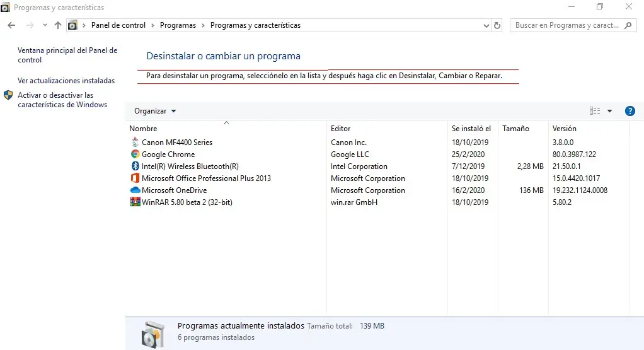Click the Microsoft Office Professional Plus icon
This screenshot has width=644, height=350.
pyautogui.click(x=135, y=178)
